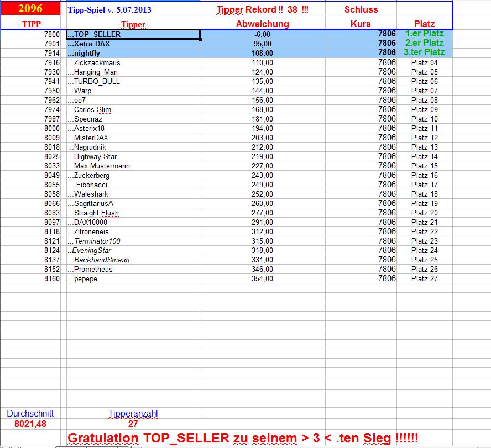The image size is (491, 448).
Task: Click the 2.er Platz cell
Action: [x=425, y=43]
